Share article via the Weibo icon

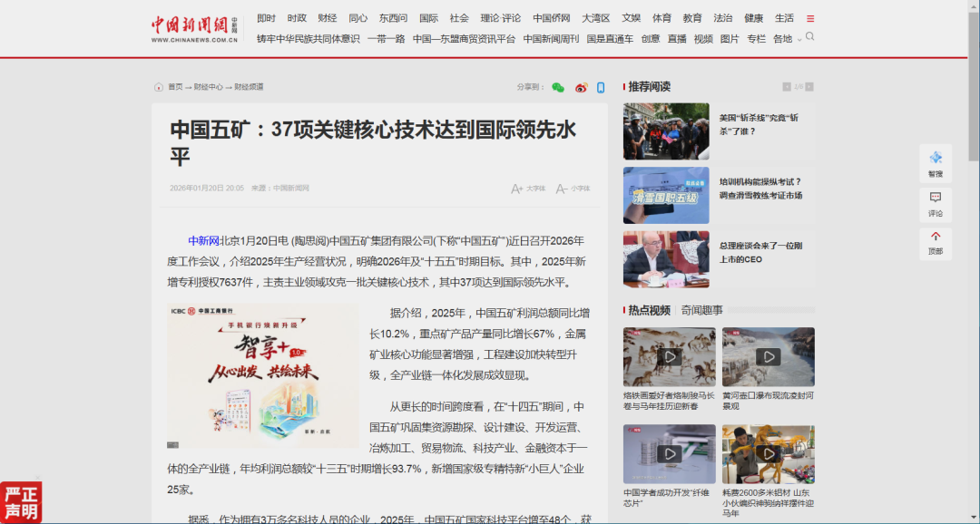click(x=581, y=86)
